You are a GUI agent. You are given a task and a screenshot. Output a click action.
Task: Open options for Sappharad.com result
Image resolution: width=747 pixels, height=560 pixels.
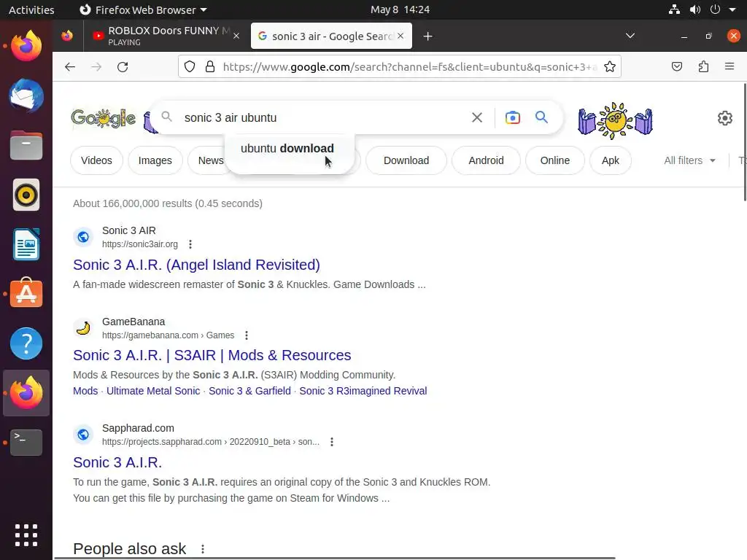(x=332, y=442)
